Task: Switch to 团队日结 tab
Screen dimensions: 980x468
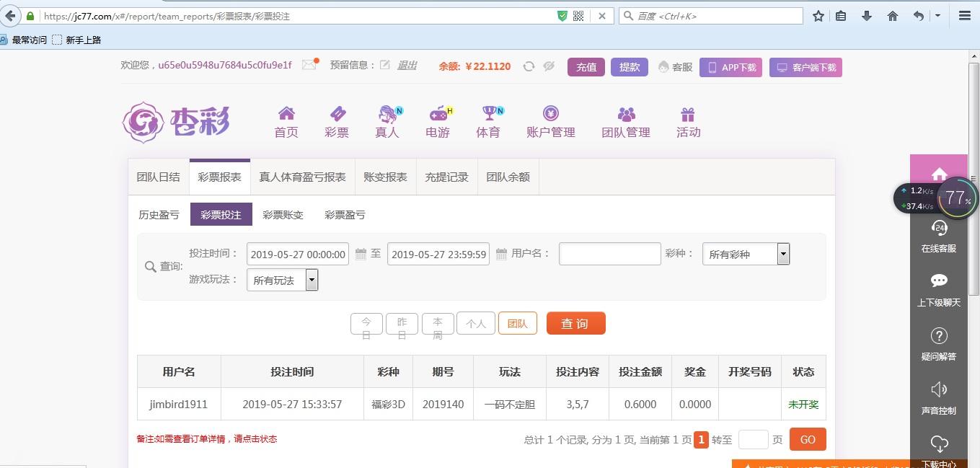Action: pos(159,177)
